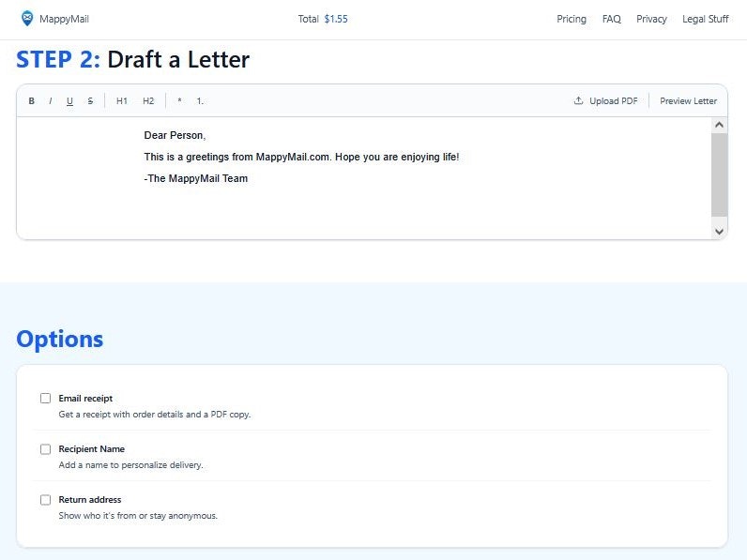Viewport: 747px width, 560px height.
Task: Click the 'Return address' label text
Action: [90, 500]
